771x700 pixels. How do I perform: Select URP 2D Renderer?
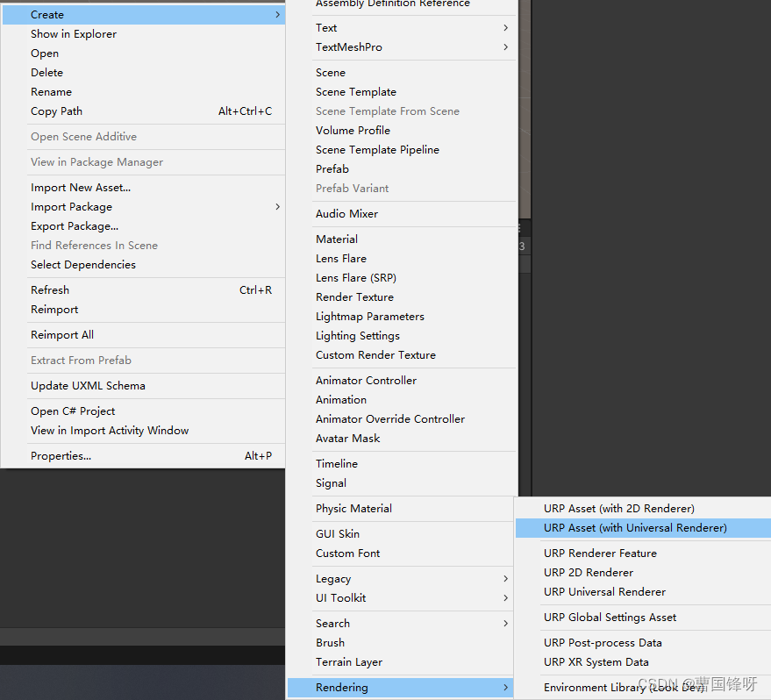[x=643, y=573]
